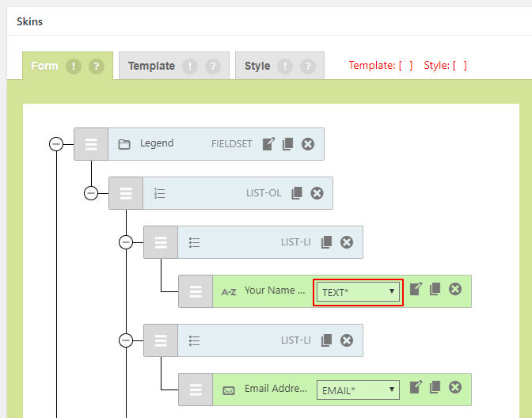Switch to the Style tab
The height and width of the screenshot is (418, 532).
point(257,66)
